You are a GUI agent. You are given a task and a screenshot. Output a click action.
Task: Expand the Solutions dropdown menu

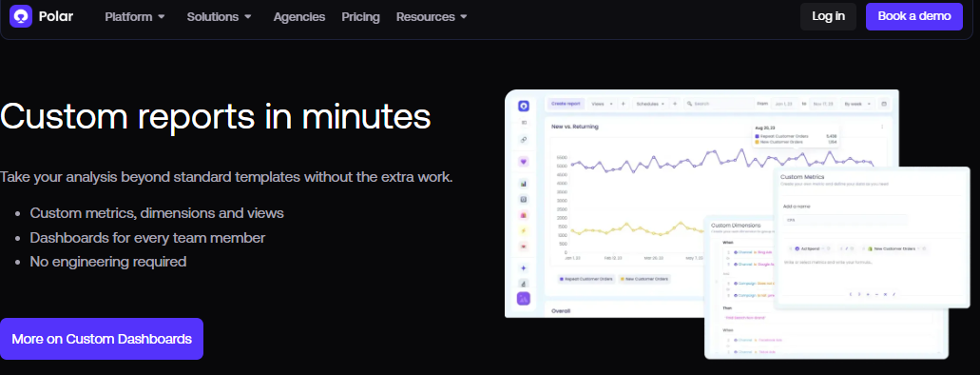point(219,17)
